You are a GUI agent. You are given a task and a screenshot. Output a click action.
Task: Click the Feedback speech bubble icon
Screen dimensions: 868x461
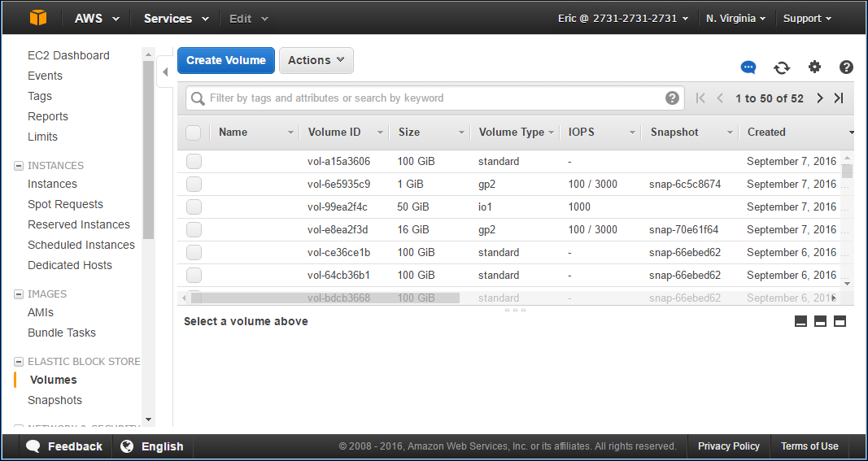(33, 446)
